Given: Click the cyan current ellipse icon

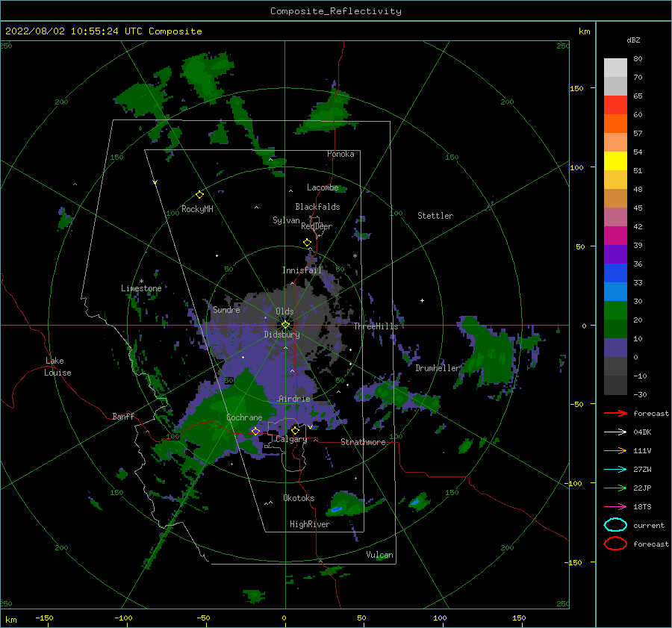Looking at the screenshot, I should [x=615, y=525].
